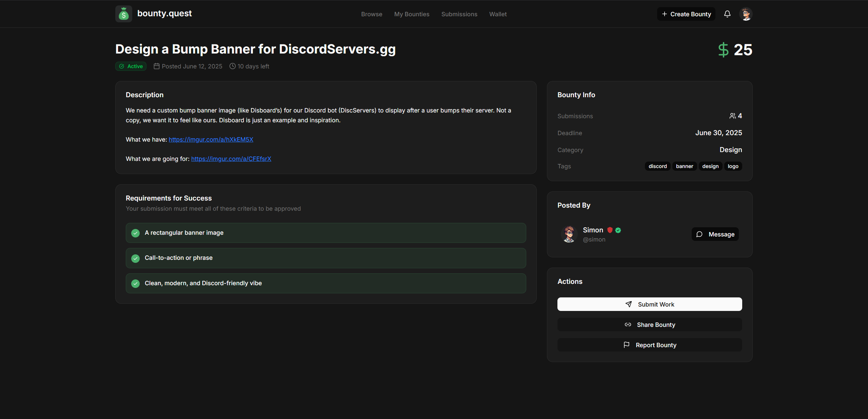
Task: Open notifications bell icon
Action: point(727,14)
